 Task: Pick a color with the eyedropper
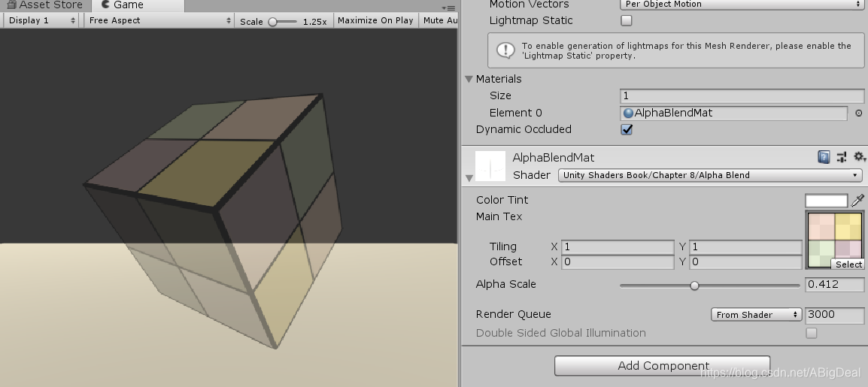[857, 200]
